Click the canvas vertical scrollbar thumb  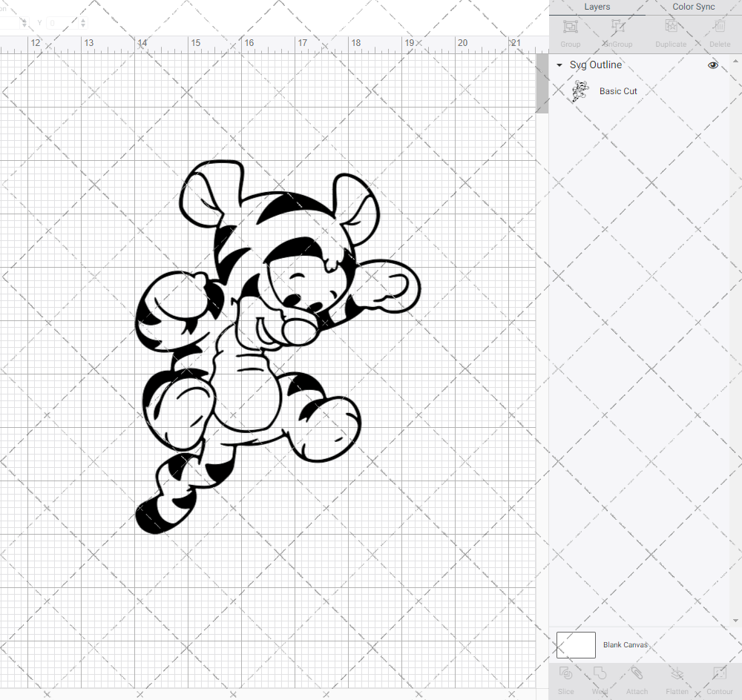pos(542,83)
